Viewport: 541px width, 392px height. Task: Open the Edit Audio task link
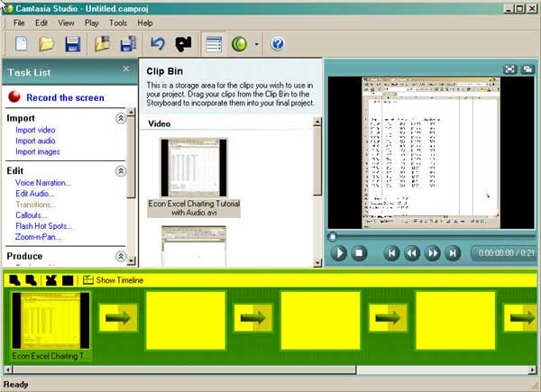pyautogui.click(x=35, y=194)
